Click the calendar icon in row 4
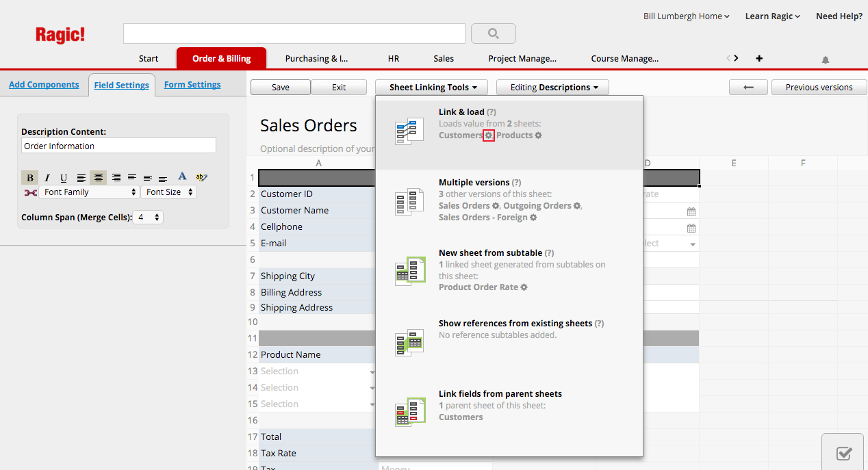 (691, 229)
